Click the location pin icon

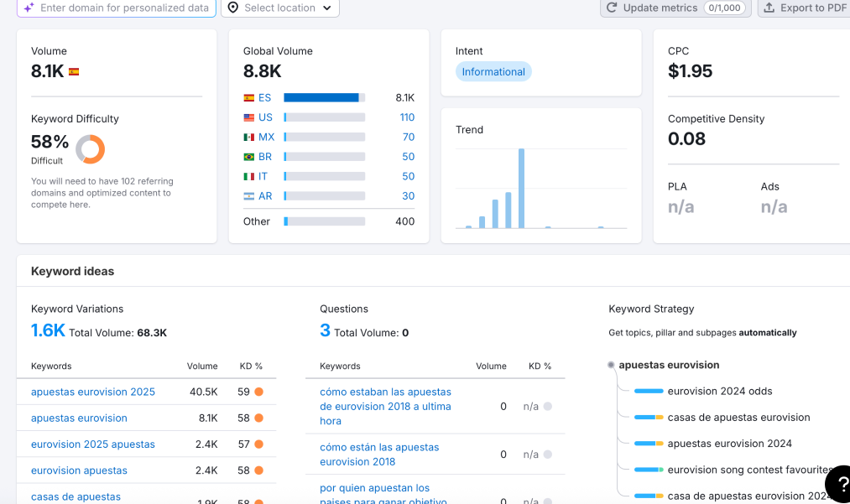[x=233, y=8]
